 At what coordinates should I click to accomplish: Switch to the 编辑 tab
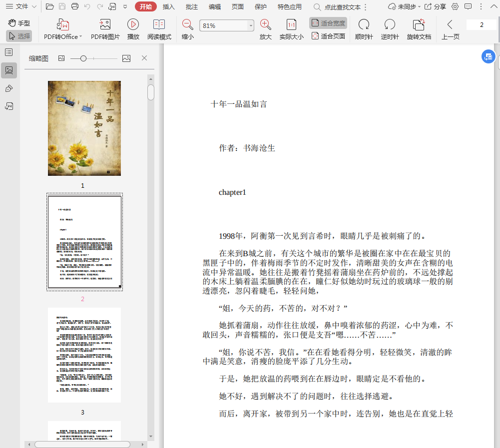[x=215, y=6]
